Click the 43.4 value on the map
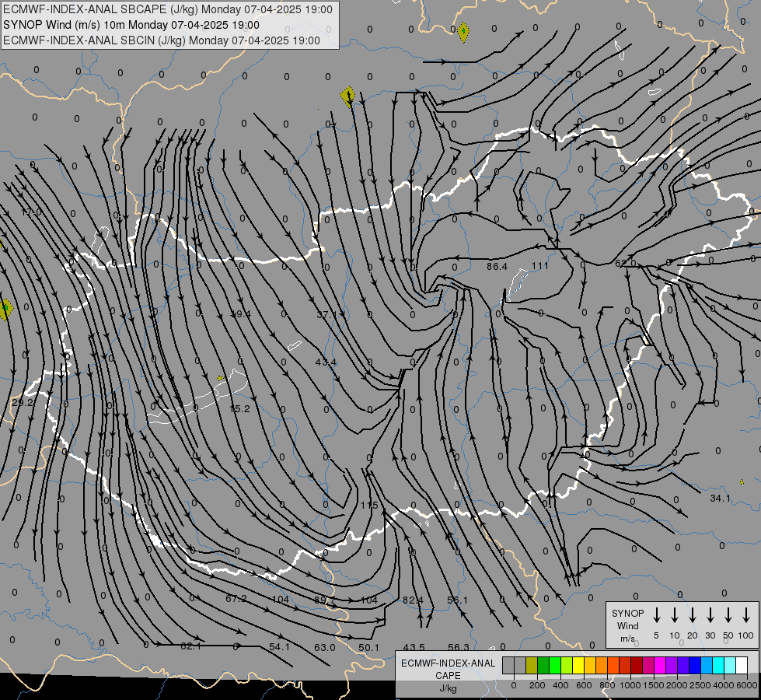This screenshot has width=761, height=700. click(326, 362)
